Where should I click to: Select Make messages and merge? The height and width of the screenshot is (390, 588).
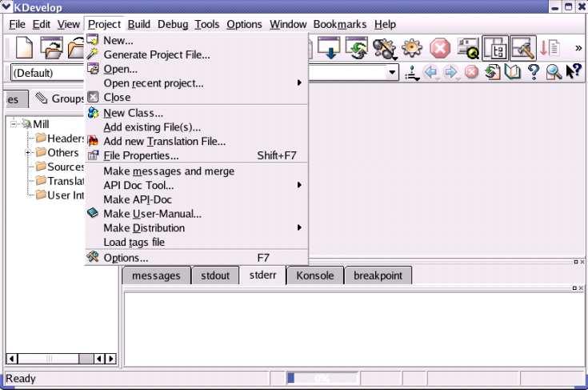pos(197,171)
